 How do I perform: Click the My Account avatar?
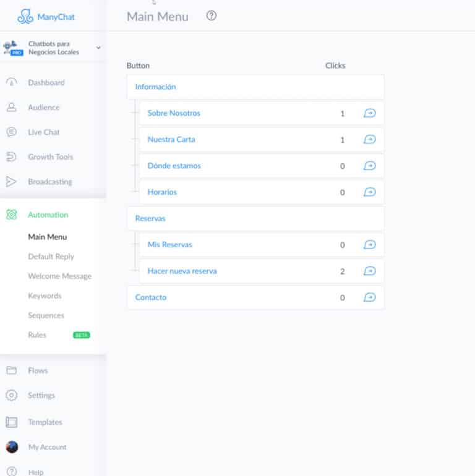tap(12, 447)
